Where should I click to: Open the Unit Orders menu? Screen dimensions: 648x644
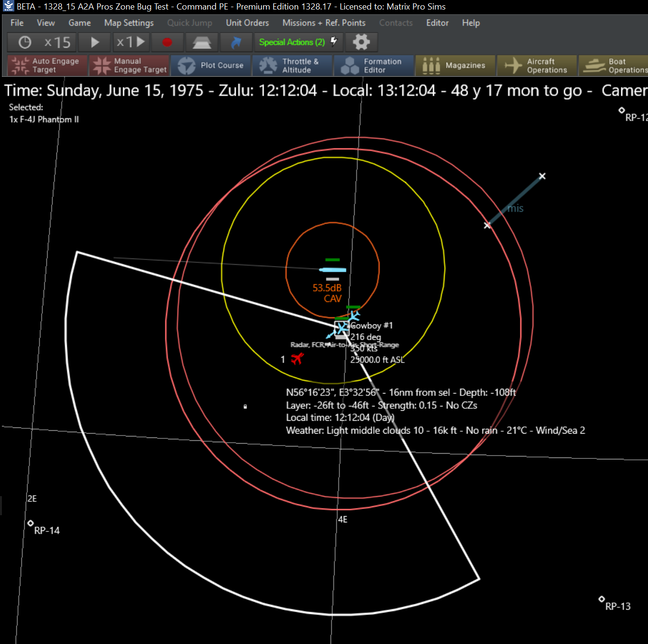[247, 23]
